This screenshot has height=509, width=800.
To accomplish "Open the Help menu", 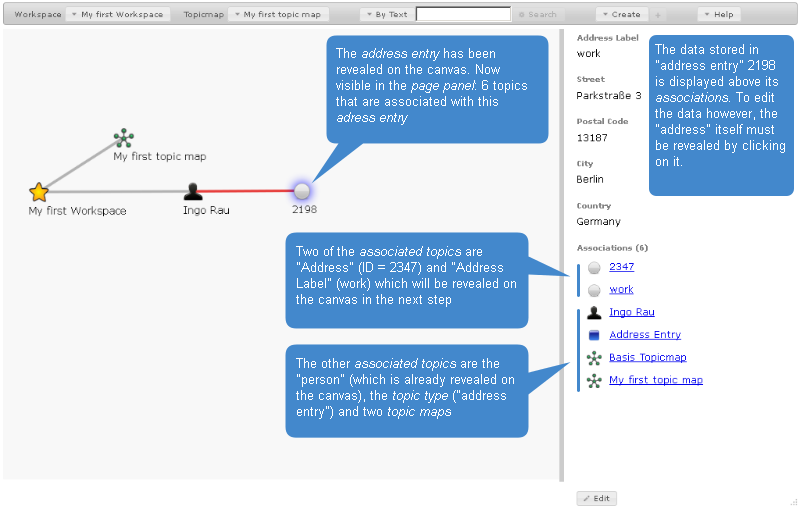I will pos(718,15).
